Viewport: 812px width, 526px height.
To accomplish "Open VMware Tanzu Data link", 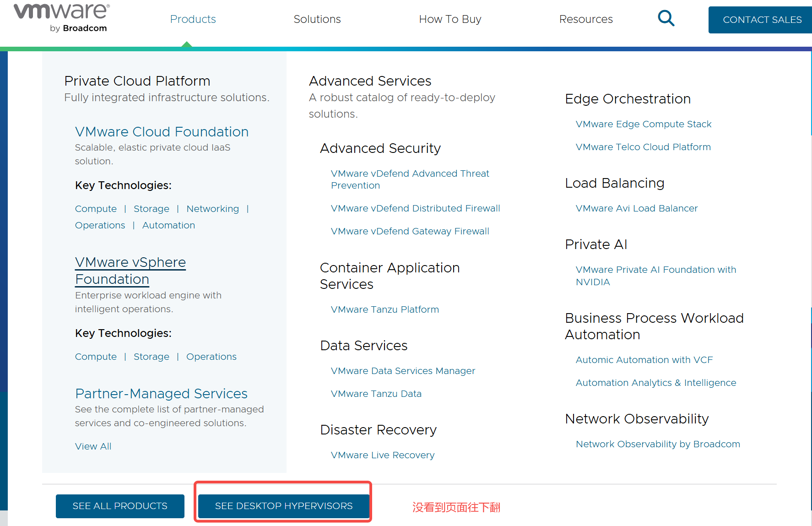I will click(x=376, y=394).
